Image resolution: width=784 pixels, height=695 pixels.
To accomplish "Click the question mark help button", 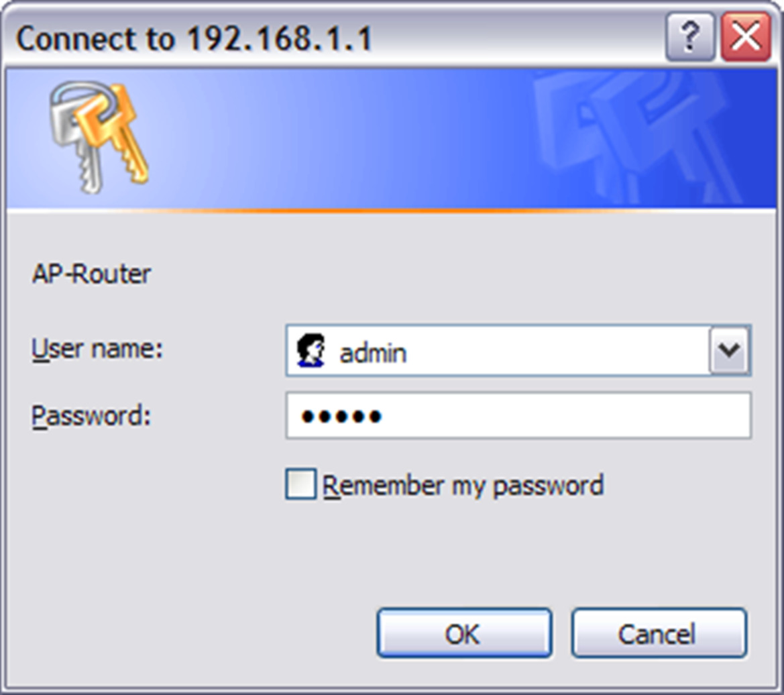I will click(690, 38).
